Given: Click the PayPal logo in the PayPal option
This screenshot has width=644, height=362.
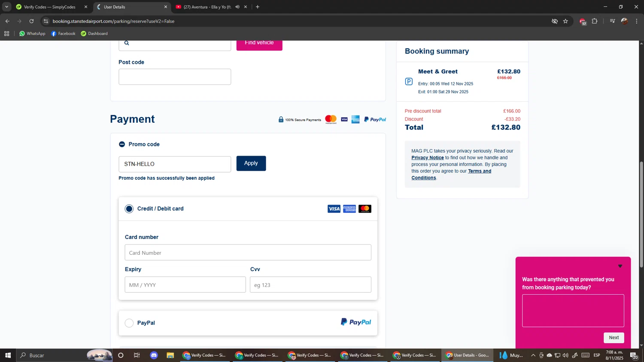Looking at the screenshot, I should tap(356, 322).
